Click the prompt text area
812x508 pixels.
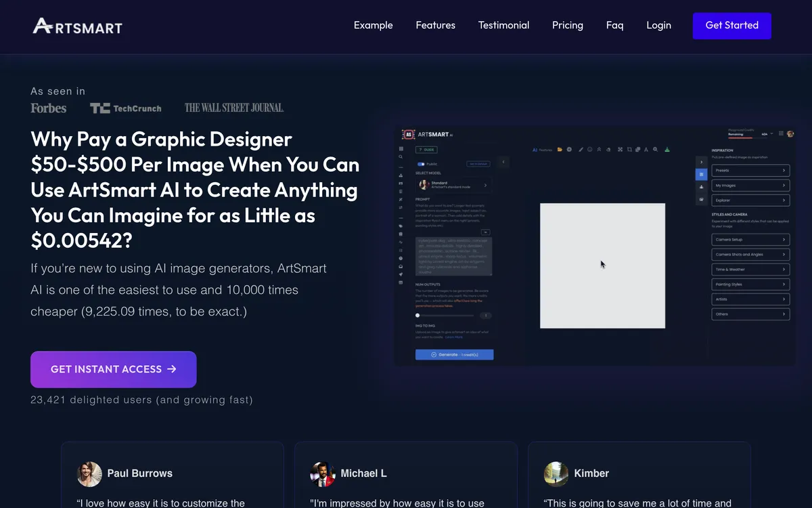(453, 256)
